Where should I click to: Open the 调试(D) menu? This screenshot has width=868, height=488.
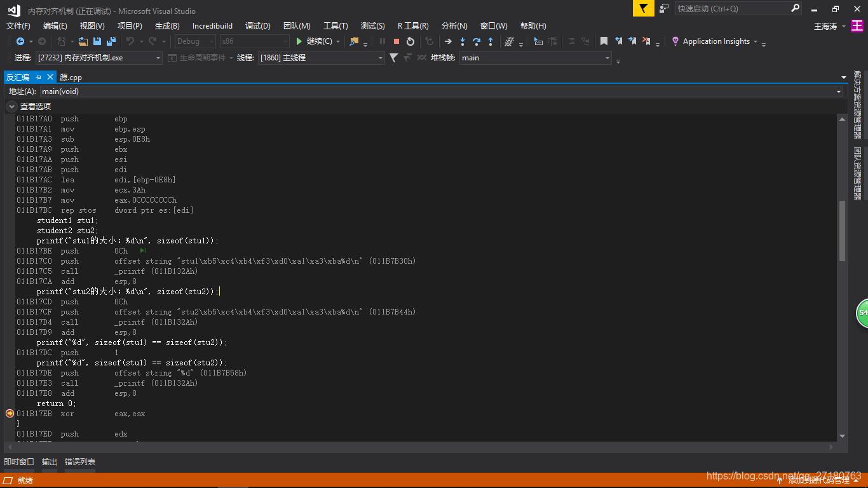coord(258,26)
